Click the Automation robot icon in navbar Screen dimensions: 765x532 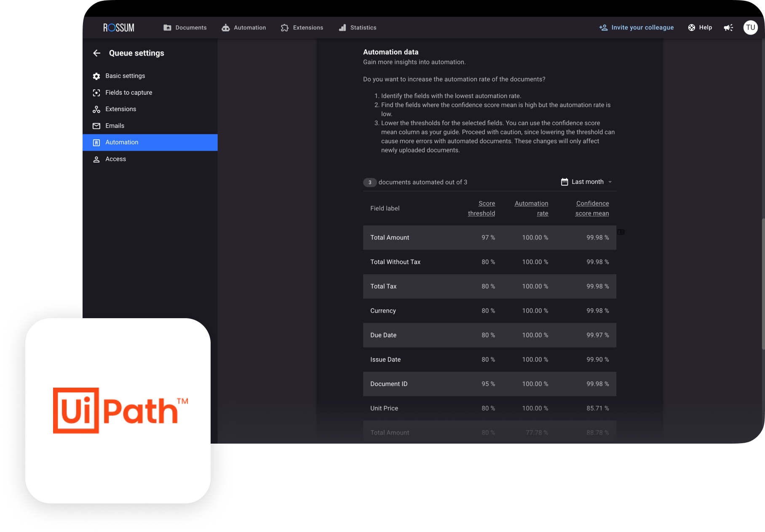[x=226, y=28]
